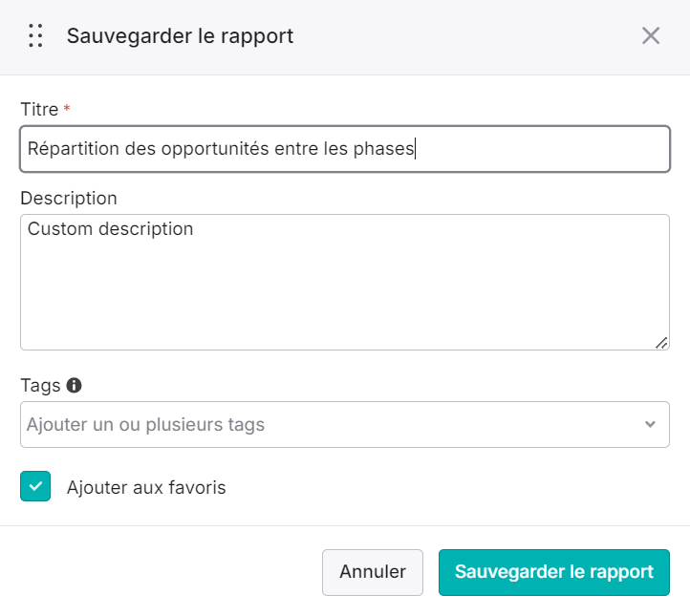
Task: Click the six-dot drag handle icon
Action: (x=35, y=35)
